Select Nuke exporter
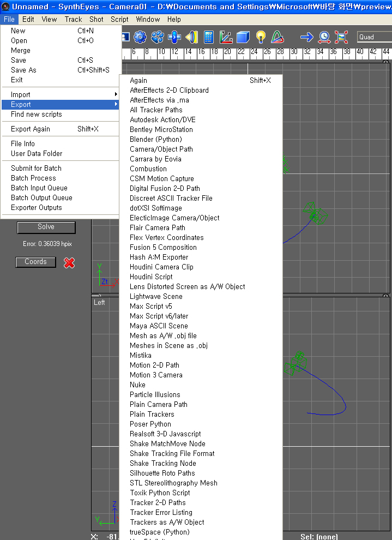Image resolution: width=392 pixels, height=540 pixels. (x=201, y=385)
